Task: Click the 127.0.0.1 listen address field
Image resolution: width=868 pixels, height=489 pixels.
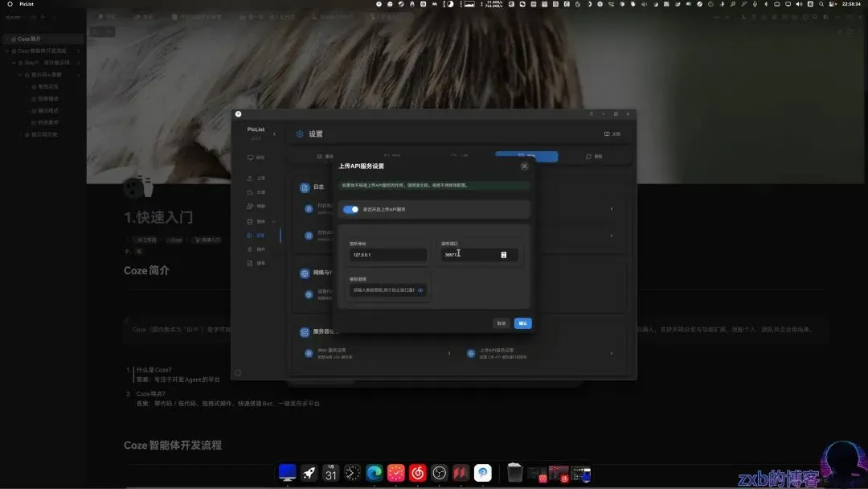Action: (387, 255)
